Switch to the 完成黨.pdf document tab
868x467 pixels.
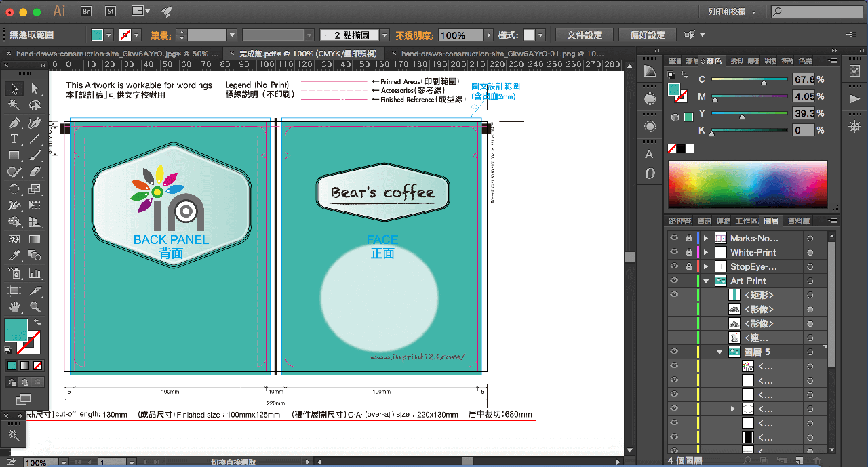click(x=305, y=53)
